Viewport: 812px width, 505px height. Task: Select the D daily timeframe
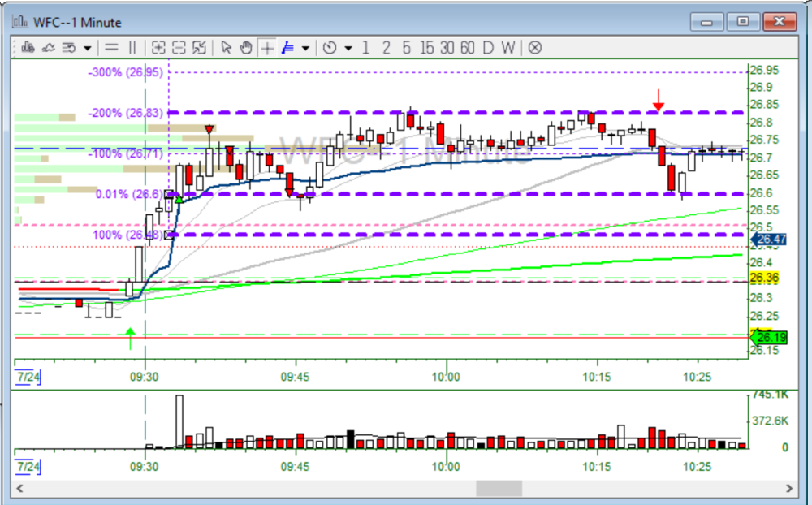pos(487,47)
